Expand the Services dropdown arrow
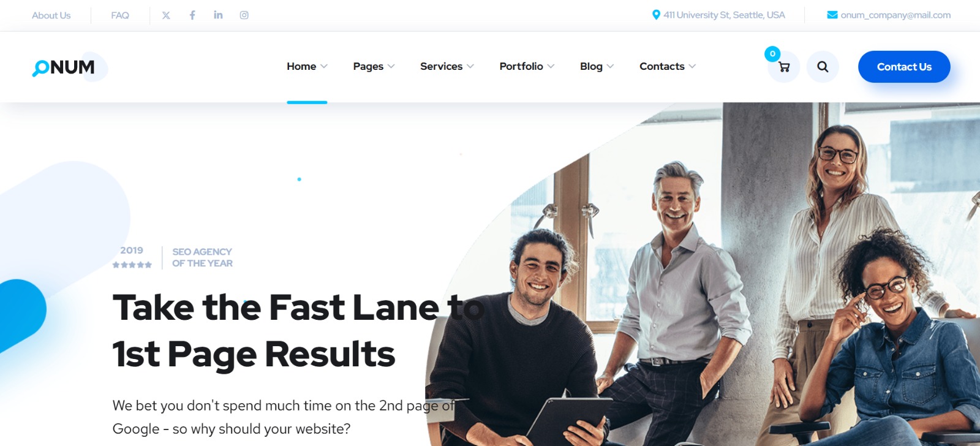Viewport: 980px width, 446px height. tap(470, 66)
